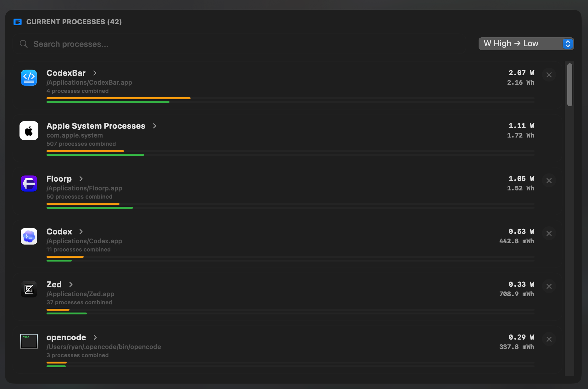The height and width of the screenshot is (389, 588).
Task: Click the Zed editor icon
Action: coord(29,289)
